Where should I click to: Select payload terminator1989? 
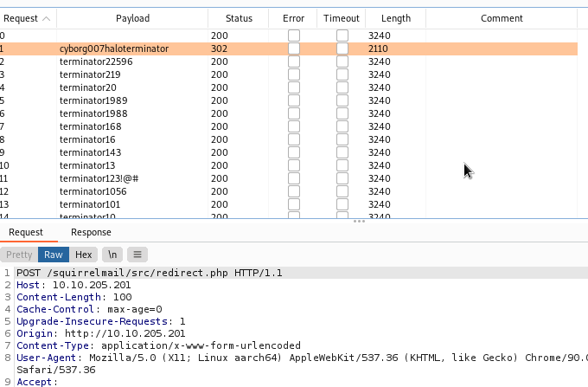tap(93, 100)
